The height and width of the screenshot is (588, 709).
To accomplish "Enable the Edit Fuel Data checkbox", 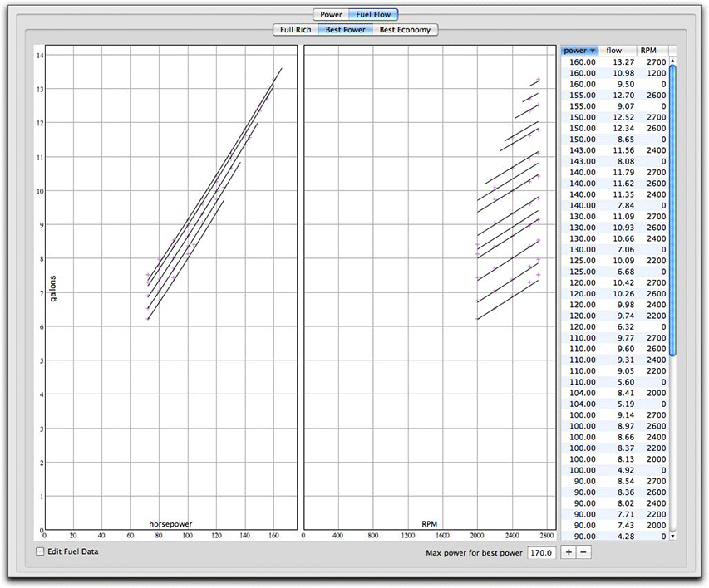I will point(40,551).
